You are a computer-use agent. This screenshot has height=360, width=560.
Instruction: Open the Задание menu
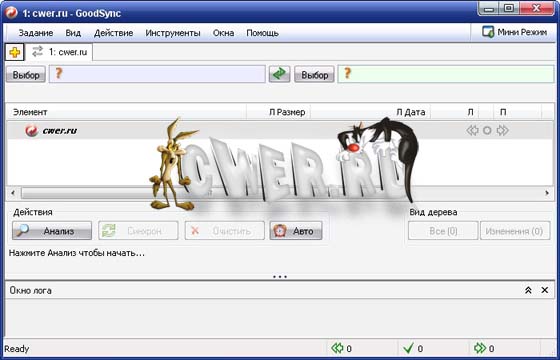(36, 33)
